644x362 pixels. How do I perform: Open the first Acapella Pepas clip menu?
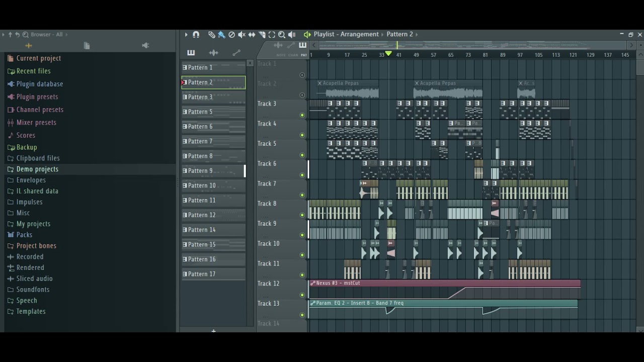coord(319,83)
